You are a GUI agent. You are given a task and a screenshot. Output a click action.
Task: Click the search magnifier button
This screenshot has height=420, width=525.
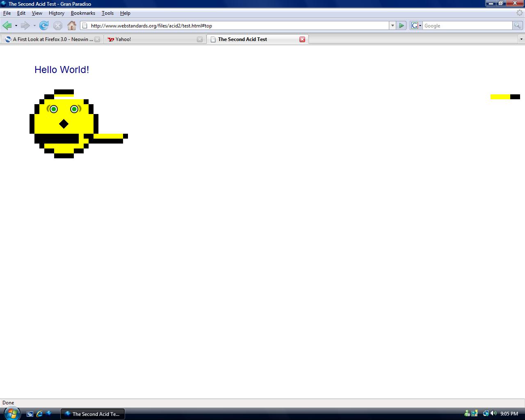pyautogui.click(x=517, y=25)
